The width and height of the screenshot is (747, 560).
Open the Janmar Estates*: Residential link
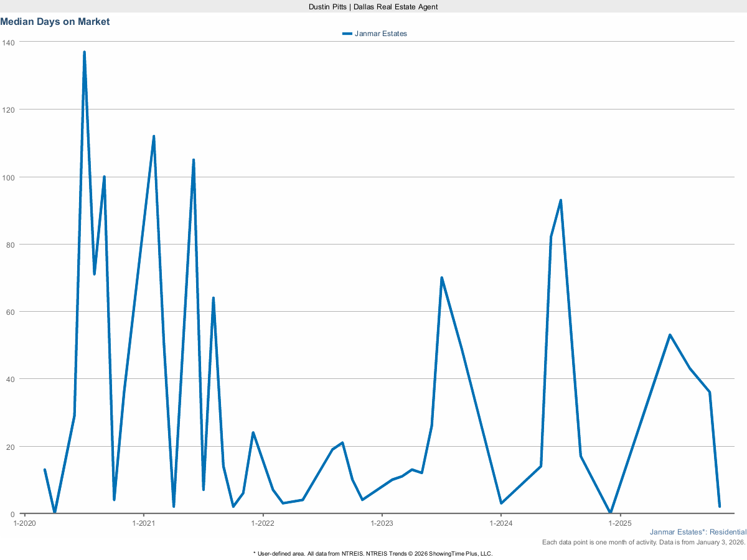click(x=698, y=532)
